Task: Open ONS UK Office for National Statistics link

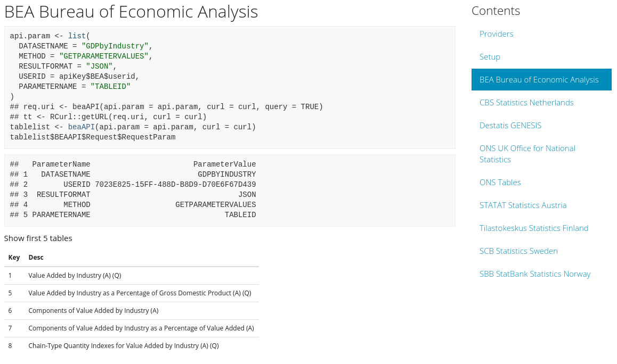Action: (x=527, y=154)
